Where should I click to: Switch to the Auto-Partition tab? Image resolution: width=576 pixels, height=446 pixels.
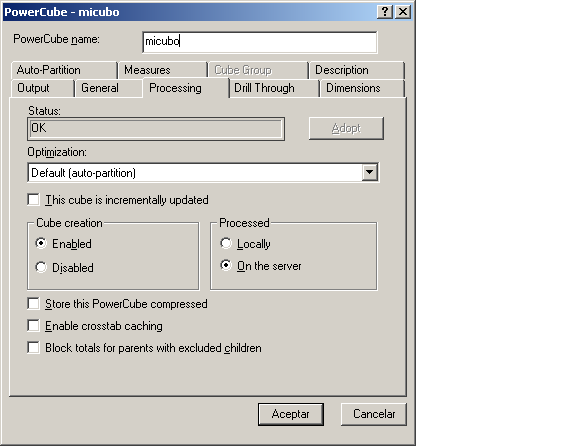(64, 70)
